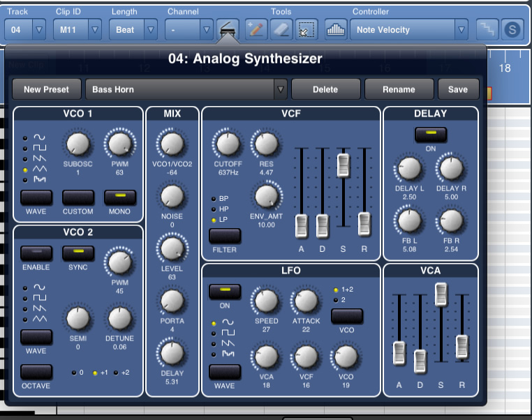This screenshot has height=420, width=532.
Task: Click the VCO1/VCO2 mix knob
Action: (x=172, y=144)
